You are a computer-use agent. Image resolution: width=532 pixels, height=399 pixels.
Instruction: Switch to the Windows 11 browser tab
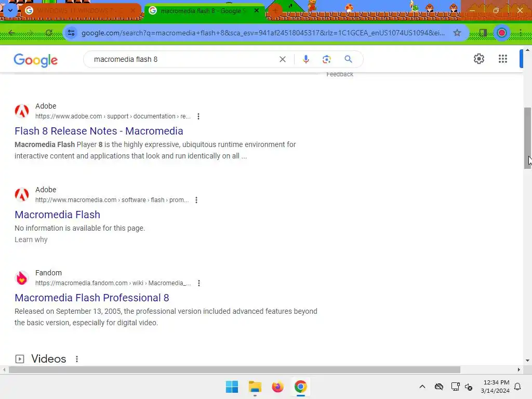(81, 11)
